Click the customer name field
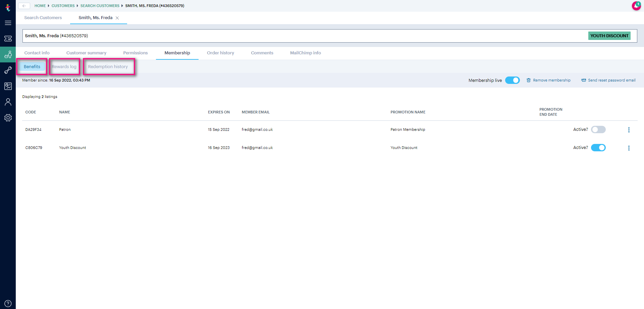 pos(330,36)
